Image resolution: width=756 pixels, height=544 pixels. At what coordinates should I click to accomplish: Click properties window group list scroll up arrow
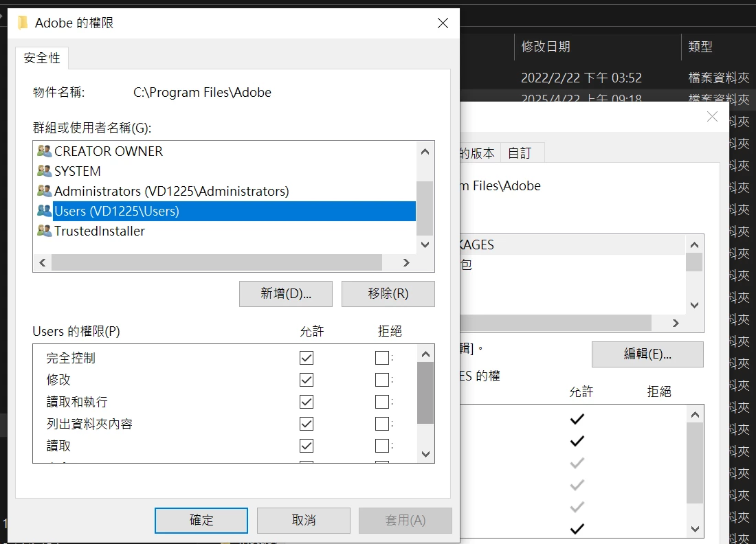coord(694,245)
